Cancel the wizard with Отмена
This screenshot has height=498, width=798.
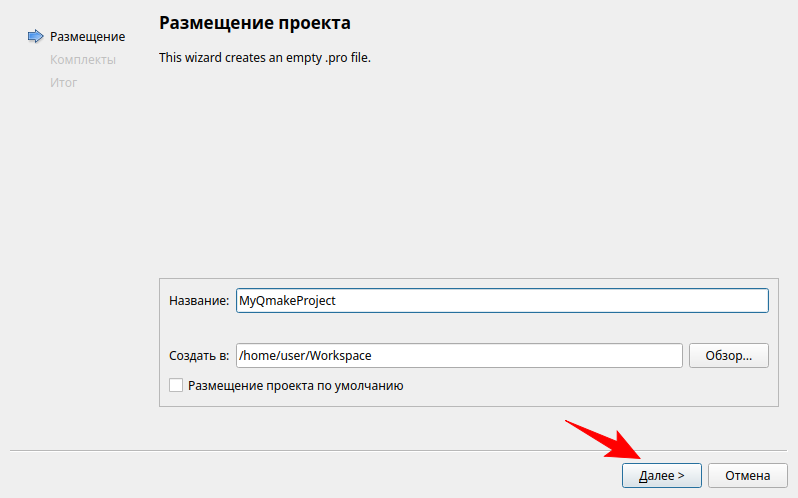tap(748, 475)
